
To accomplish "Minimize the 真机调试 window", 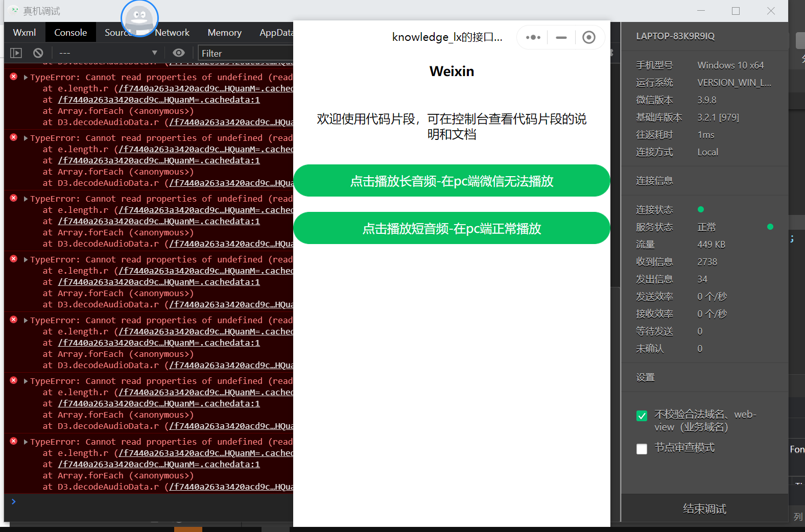I will [701, 11].
